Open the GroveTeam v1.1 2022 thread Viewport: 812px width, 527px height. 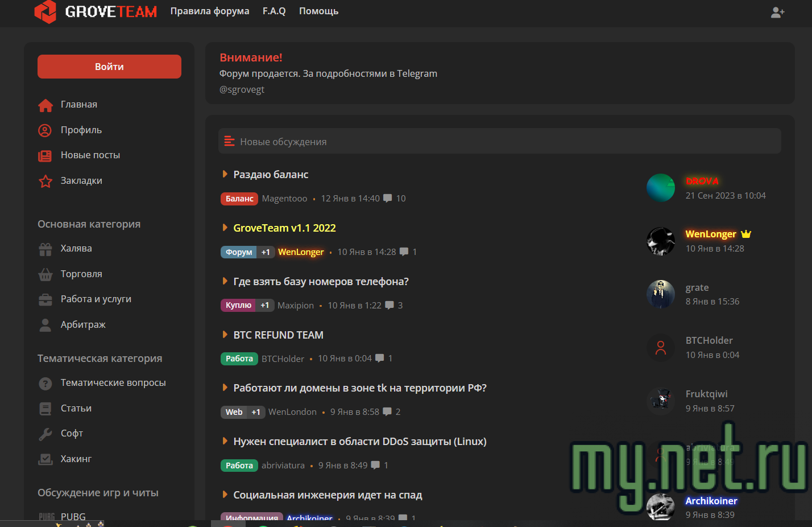point(284,227)
